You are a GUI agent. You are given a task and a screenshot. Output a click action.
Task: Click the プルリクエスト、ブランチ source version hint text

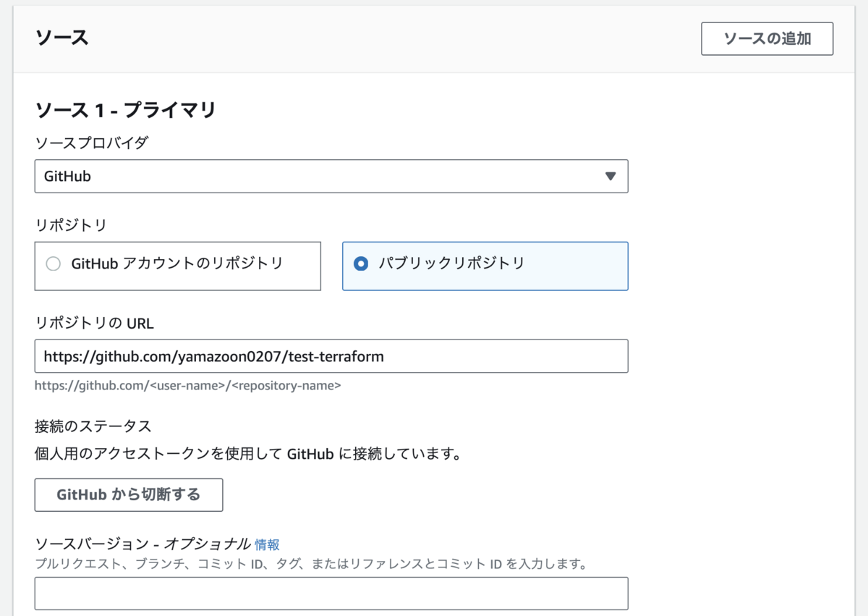click(310, 563)
